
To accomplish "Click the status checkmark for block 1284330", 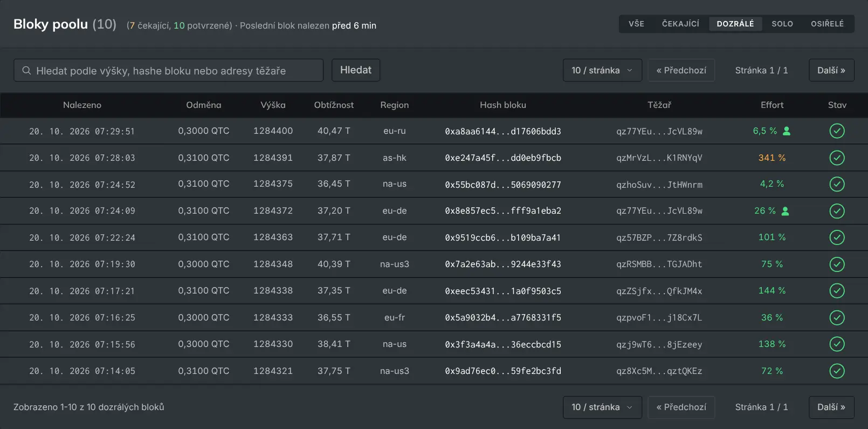I will point(837,344).
